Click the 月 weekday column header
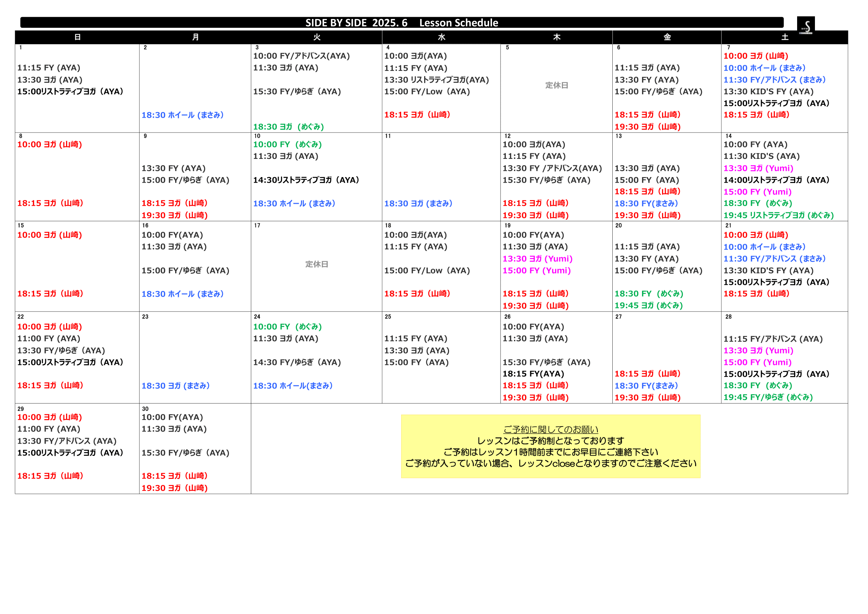Image resolution: width=868 pixels, height=614 pixels. pos(196,37)
